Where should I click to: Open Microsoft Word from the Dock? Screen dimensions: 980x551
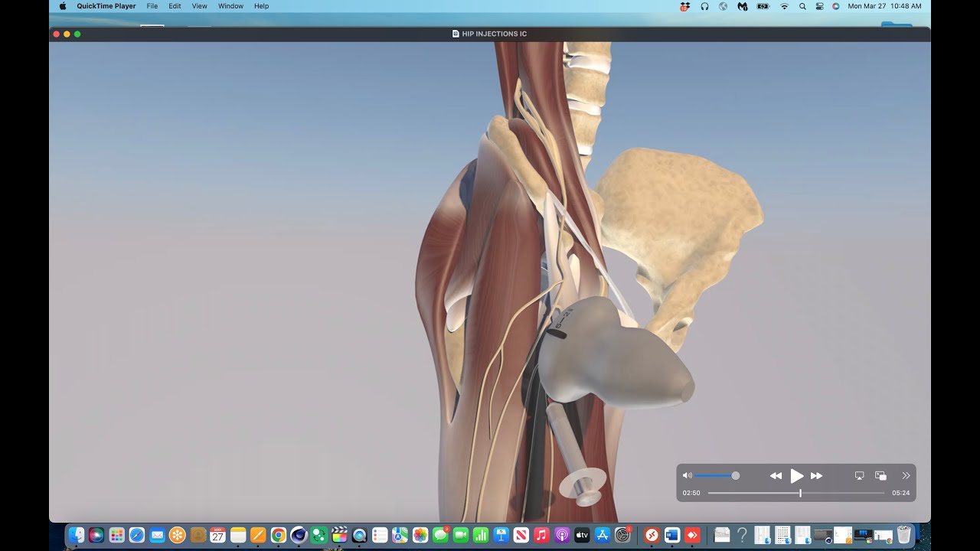[672, 535]
